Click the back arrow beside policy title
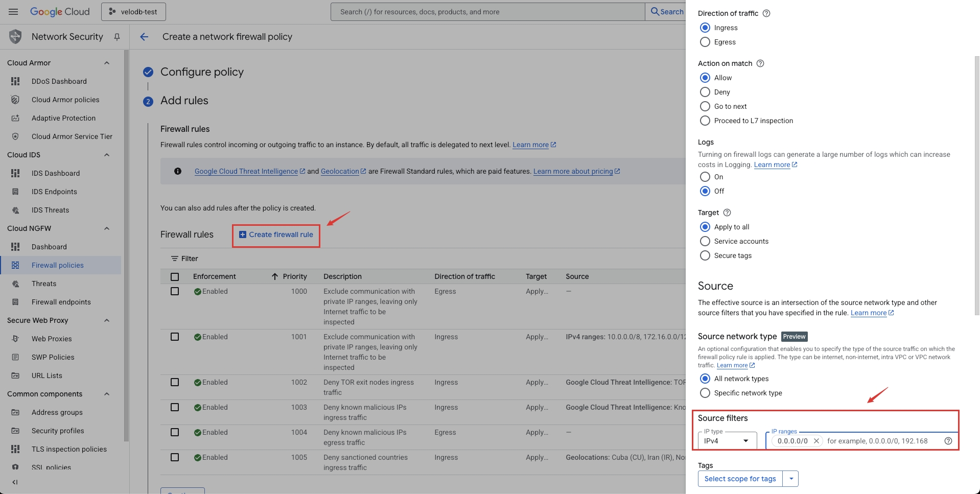 (x=144, y=37)
